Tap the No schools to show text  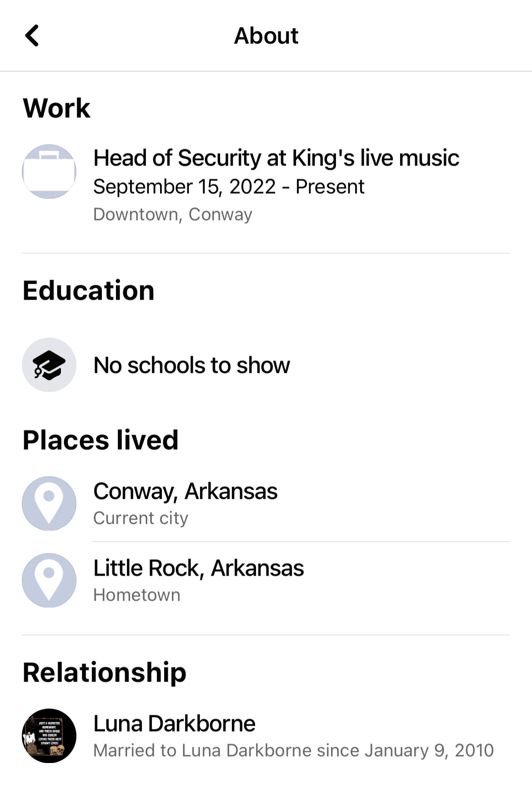click(x=191, y=365)
